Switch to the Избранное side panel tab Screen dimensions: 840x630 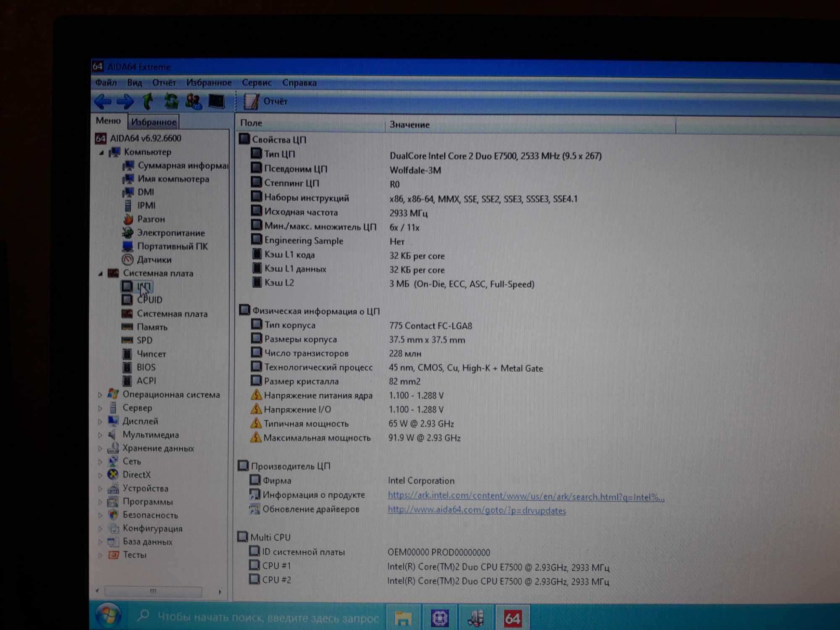(154, 122)
